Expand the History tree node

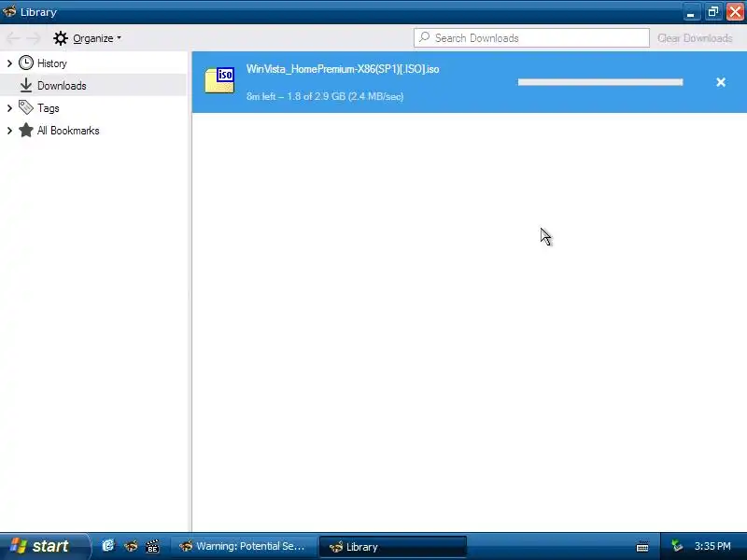click(9, 63)
